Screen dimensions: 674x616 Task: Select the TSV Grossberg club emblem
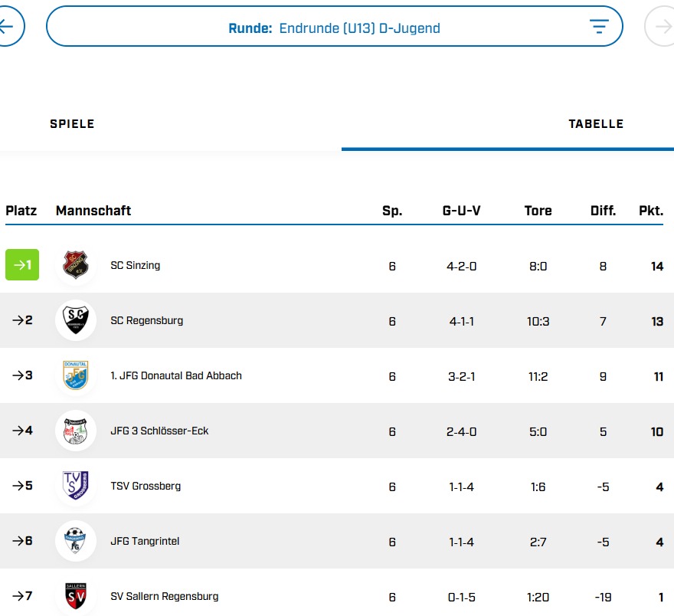click(75, 486)
